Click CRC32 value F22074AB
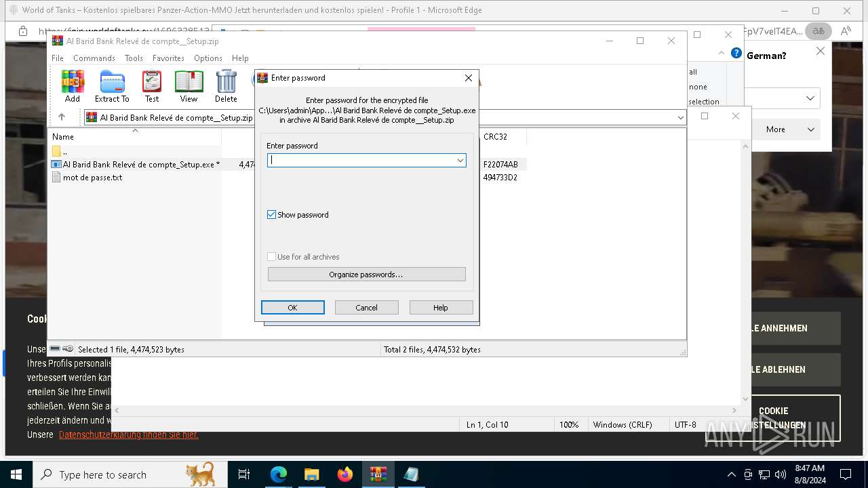 tap(500, 165)
